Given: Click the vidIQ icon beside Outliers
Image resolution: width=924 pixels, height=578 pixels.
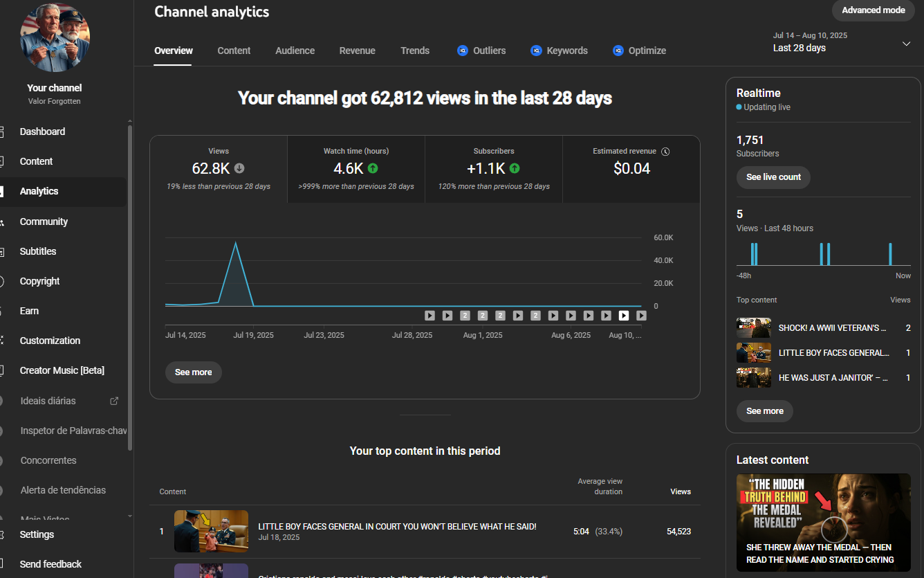Looking at the screenshot, I should (463, 51).
